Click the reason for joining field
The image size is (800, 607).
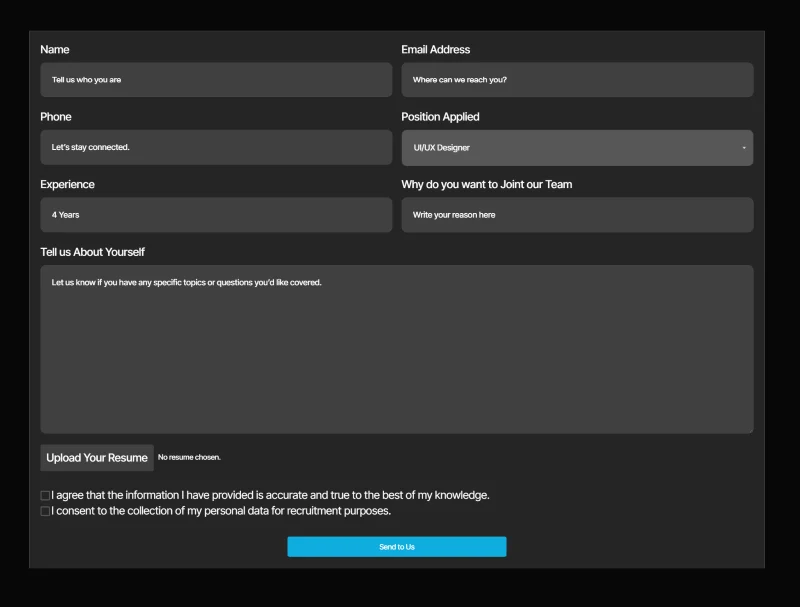[x=577, y=215]
